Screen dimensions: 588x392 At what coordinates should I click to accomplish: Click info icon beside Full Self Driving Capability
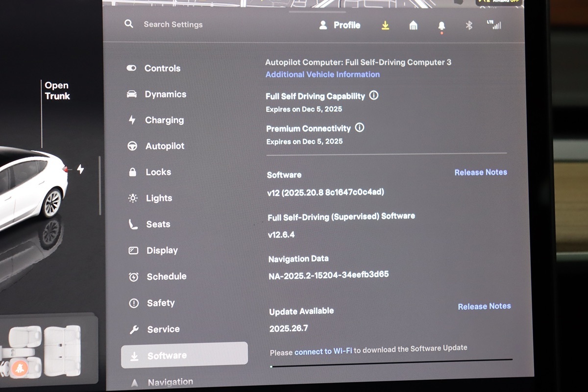(374, 96)
